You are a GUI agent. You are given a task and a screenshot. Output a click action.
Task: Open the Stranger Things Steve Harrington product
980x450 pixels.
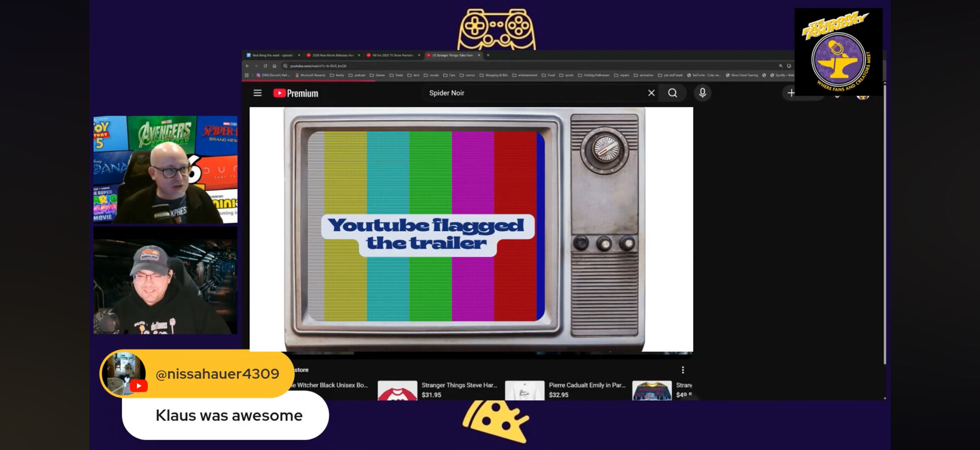[459, 385]
